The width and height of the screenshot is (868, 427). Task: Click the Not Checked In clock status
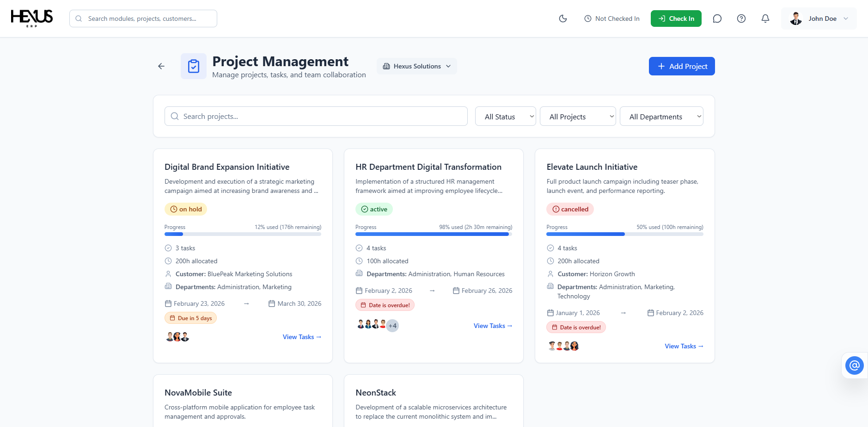(x=612, y=19)
